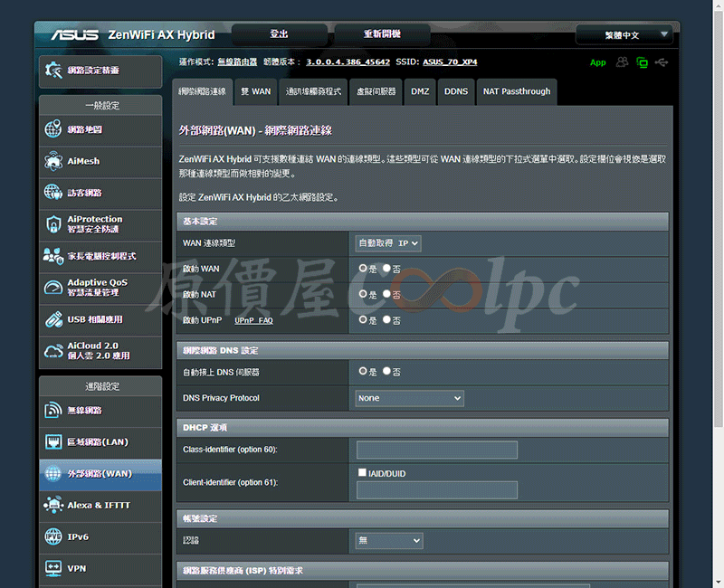Switch to the 網際網路連線 tab
Screen dimensions: 724x588
(202, 92)
